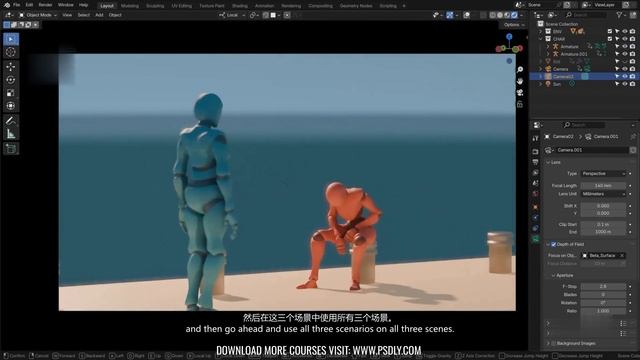Select the Annotate tool
This screenshot has width=640, height=360.
click(x=11, y=121)
